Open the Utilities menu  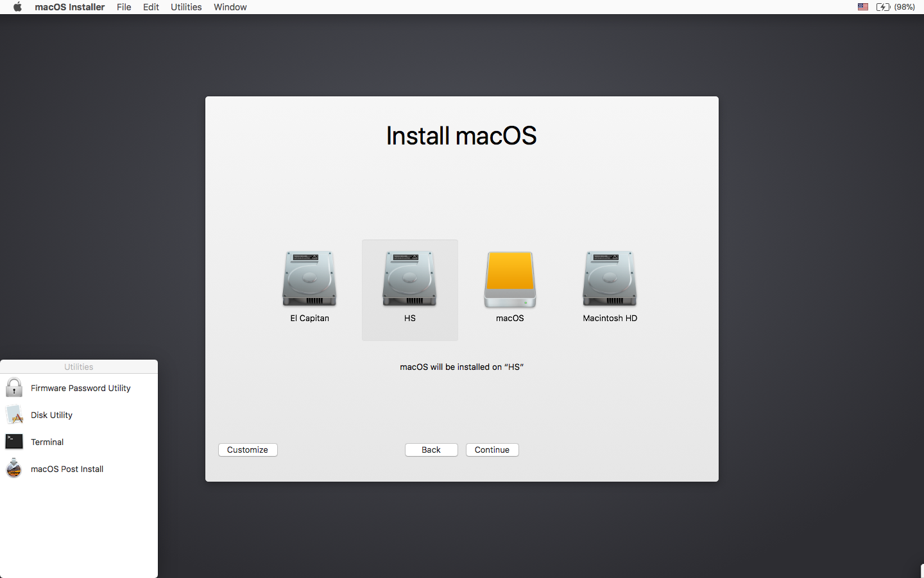coord(186,7)
